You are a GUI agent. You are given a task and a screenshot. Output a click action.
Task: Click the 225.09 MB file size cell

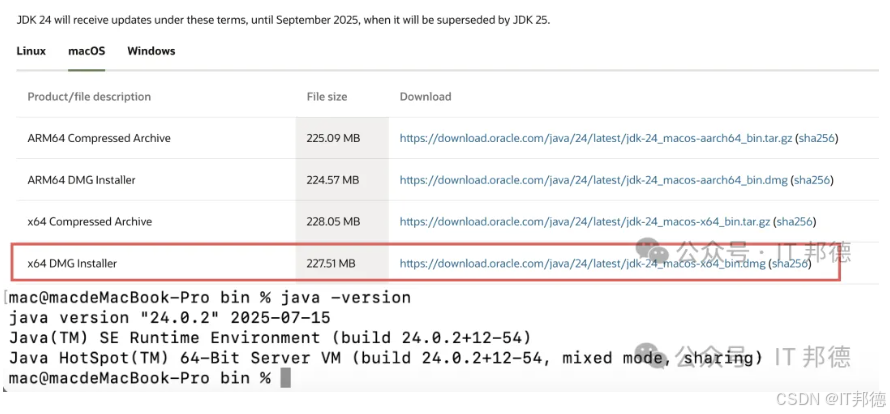tap(331, 138)
